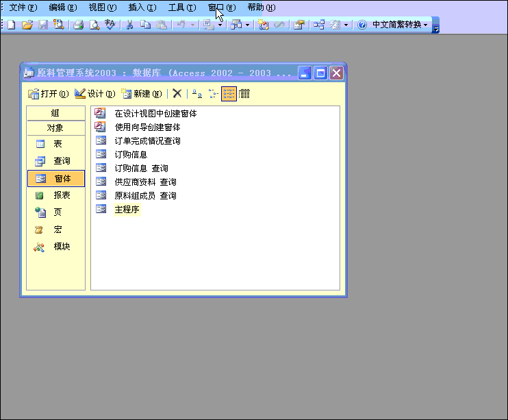Click the 对象 bar in objects pane
This screenshot has height=420, width=508.
click(55, 128)
